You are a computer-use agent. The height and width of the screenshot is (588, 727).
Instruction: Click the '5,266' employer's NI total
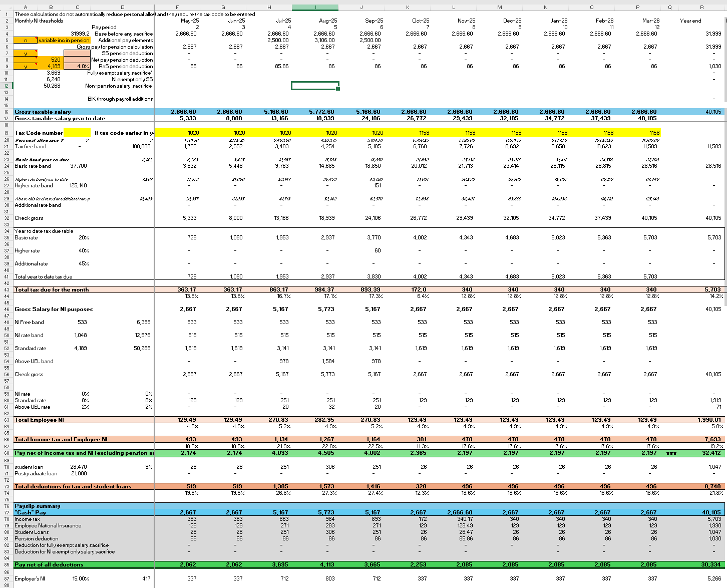714,578
